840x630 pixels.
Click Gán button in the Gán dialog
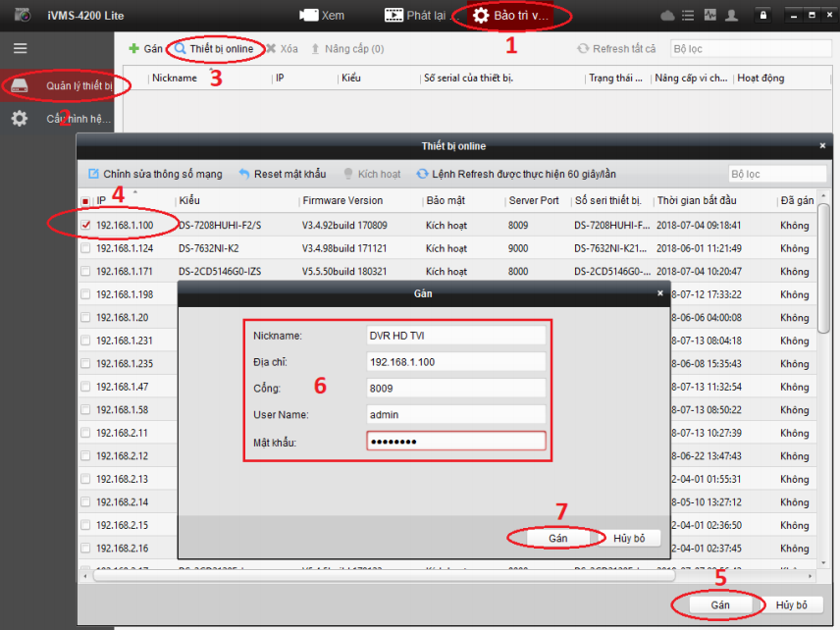point(558,538)
